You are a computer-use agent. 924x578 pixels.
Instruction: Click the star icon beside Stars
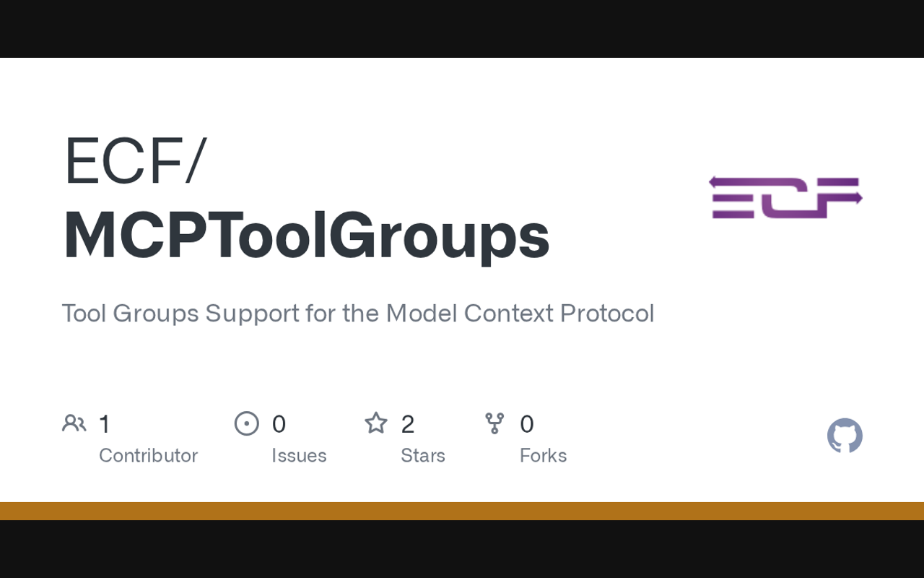point(376,423)
